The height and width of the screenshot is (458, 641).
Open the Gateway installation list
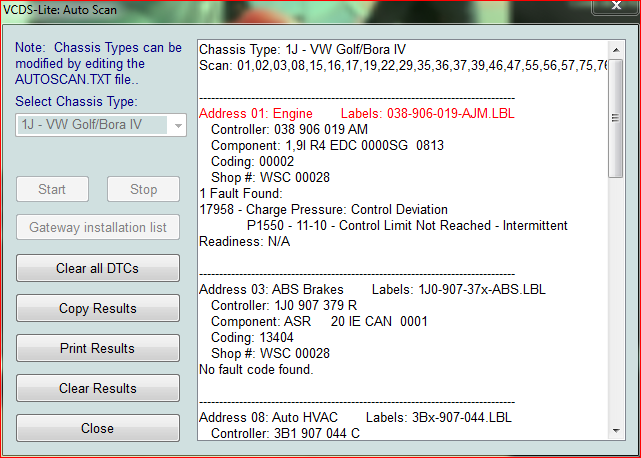pyautogui.click(x=98, y=227)
